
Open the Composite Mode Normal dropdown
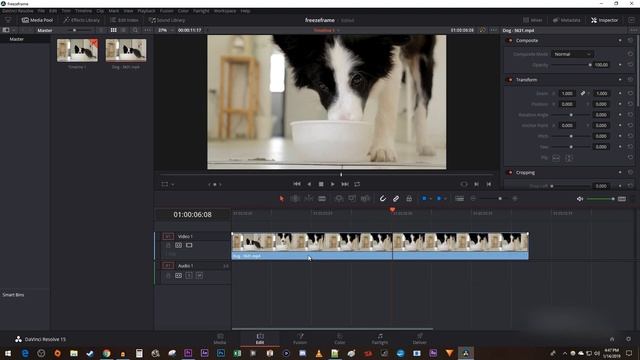click(572, 54)
